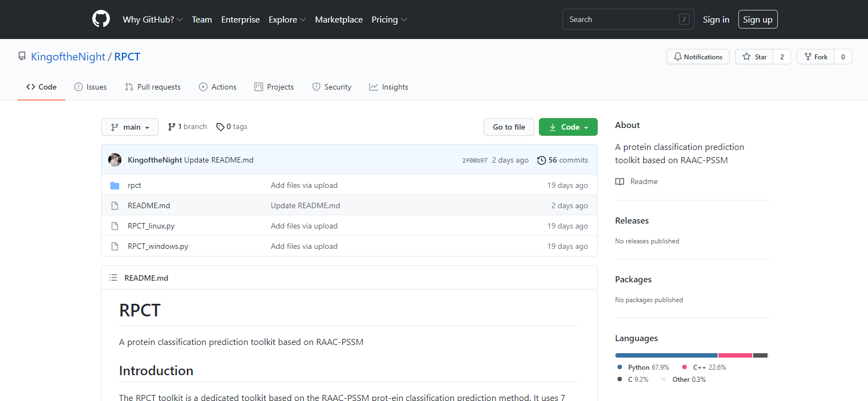Open the Insights tab

pos(389,87)
